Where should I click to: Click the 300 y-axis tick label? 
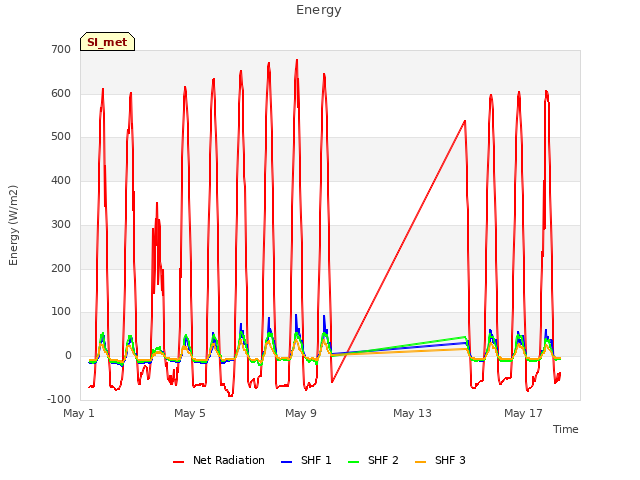(61, 224)
